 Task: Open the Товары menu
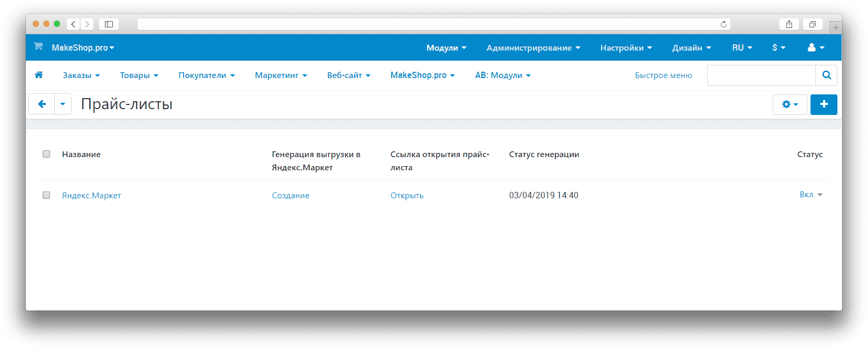[x=139, y=75]
